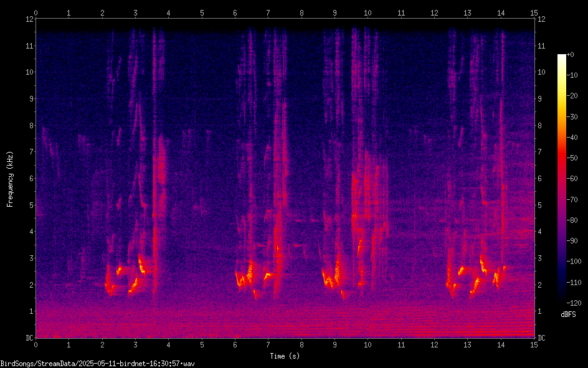Image resolution: width=588 pixels, height=368 pixels.
Task: Click the "3" label on the right frequency axis
Action: 539,258
